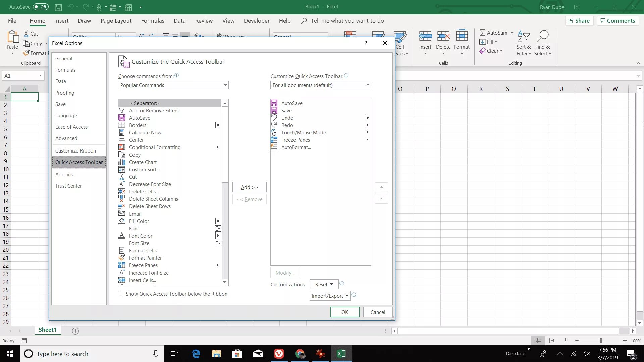Click Insert cells icon in ribbon
644x362 pixels.
(x=425, y=36)
